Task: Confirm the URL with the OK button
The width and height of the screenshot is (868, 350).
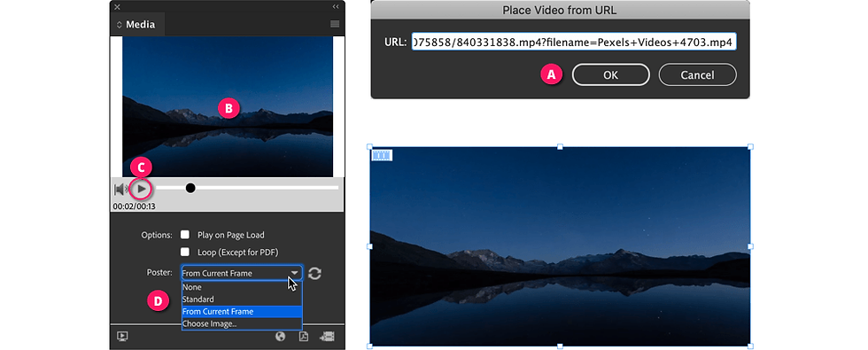Action: (610, 74)
